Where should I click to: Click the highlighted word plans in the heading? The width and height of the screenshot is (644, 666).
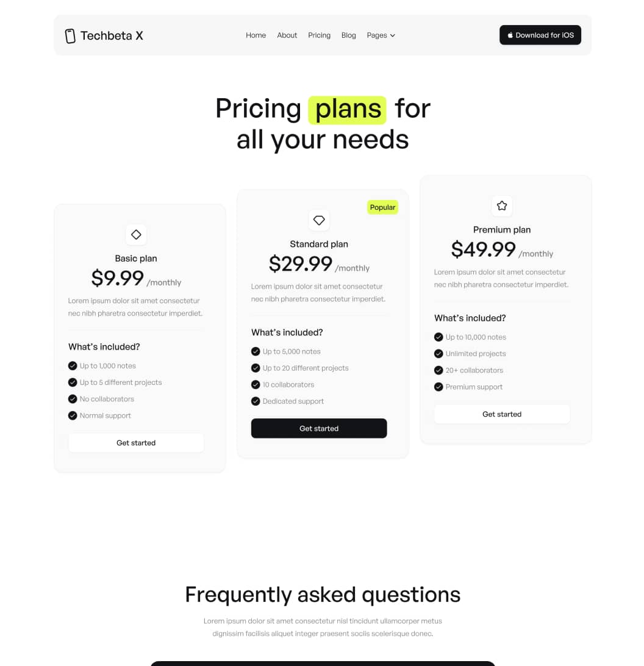point(346,109)
